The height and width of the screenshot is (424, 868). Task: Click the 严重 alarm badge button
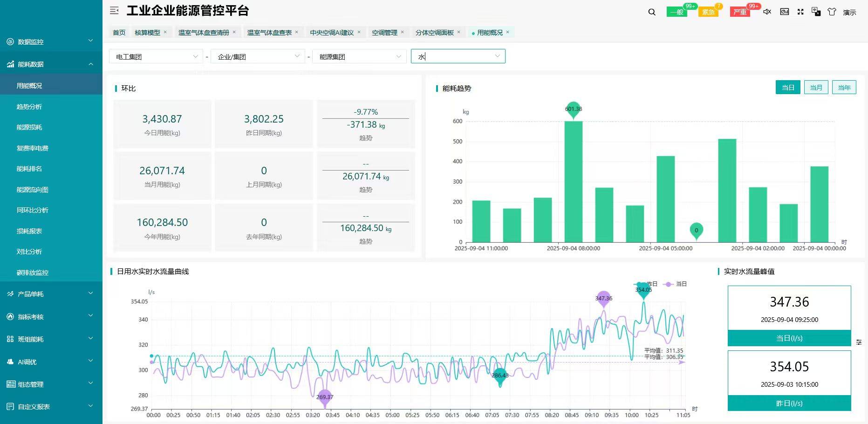[x=740, y=12]
